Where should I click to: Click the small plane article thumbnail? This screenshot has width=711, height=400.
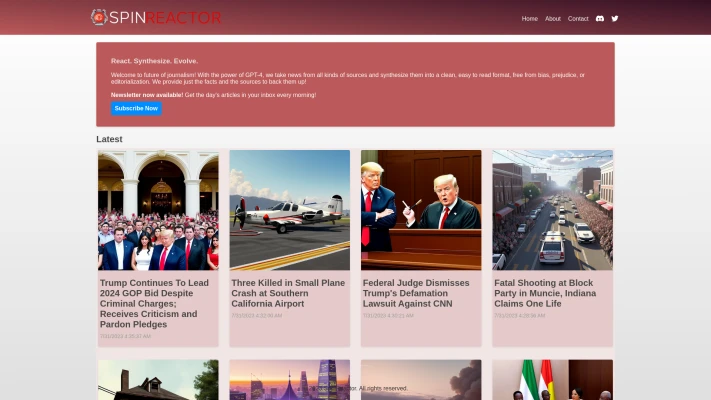(x=290, y=210)
